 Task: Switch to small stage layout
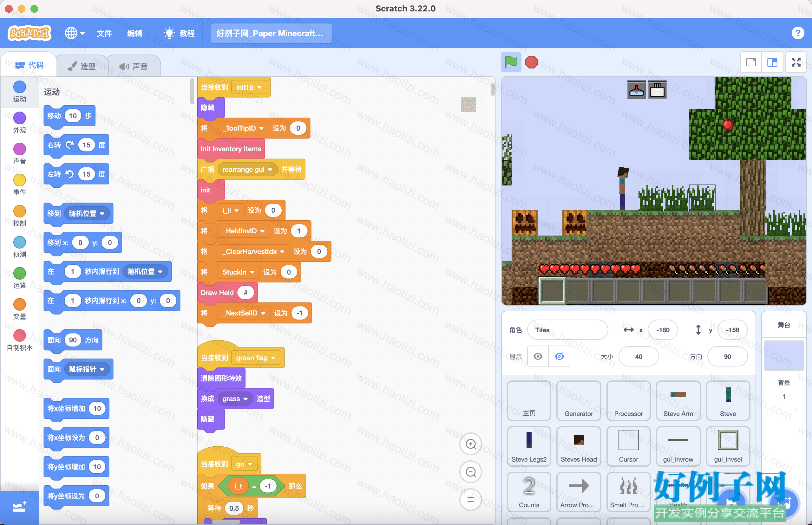[x=751, y=62]
